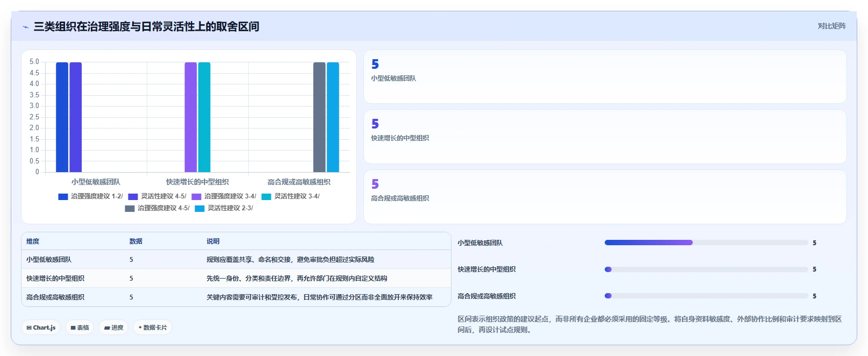Toggle the 治理强度建议 1-2/ legend entry
The height and width of the screenshot is (356, 868).
point(90,196)
